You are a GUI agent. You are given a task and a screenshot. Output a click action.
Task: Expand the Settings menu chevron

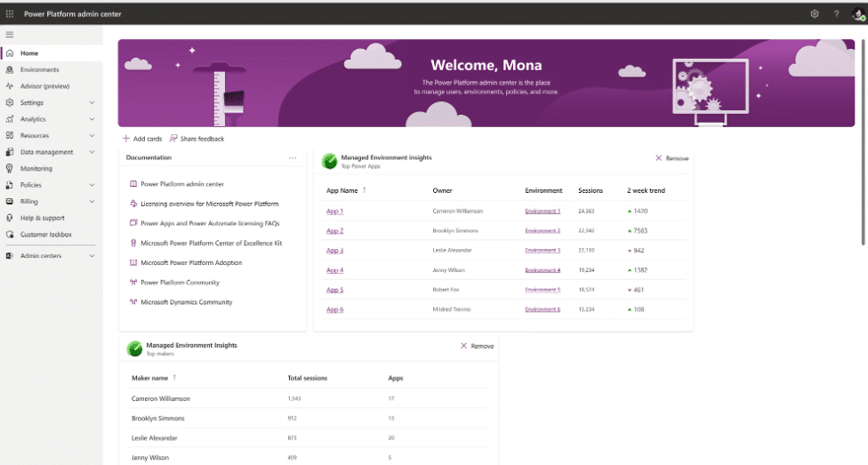pyautogui.click(x=92, y=102)
